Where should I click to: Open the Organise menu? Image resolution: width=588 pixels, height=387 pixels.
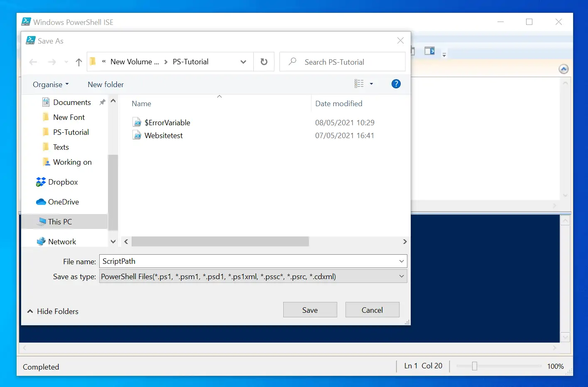[x=51, y=85]
